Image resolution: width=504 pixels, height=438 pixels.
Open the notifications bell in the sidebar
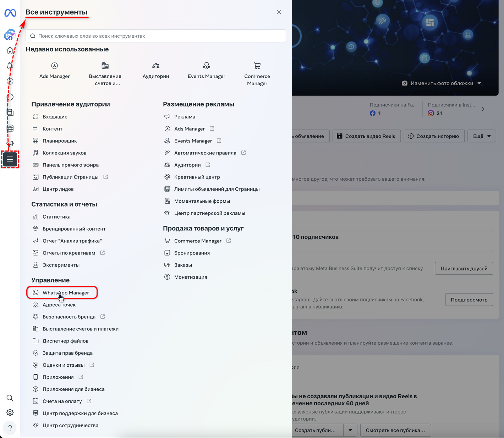(10, 66)
